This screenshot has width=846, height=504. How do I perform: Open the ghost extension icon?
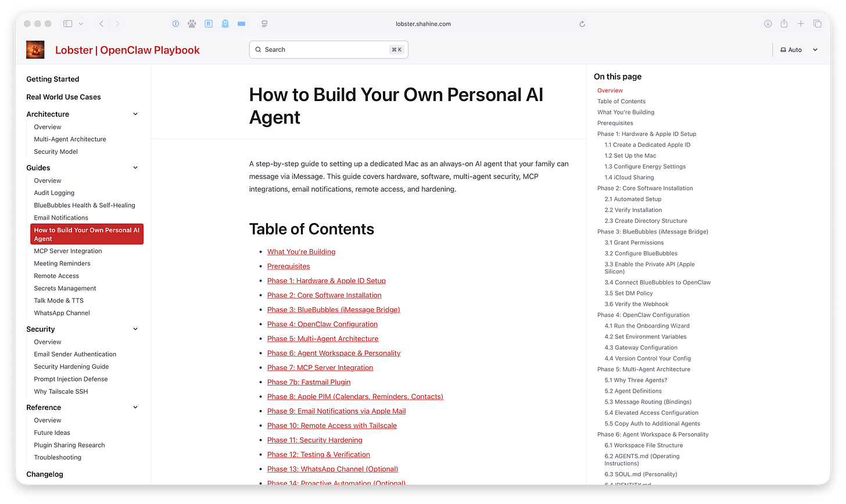click(x=225, y=24)
